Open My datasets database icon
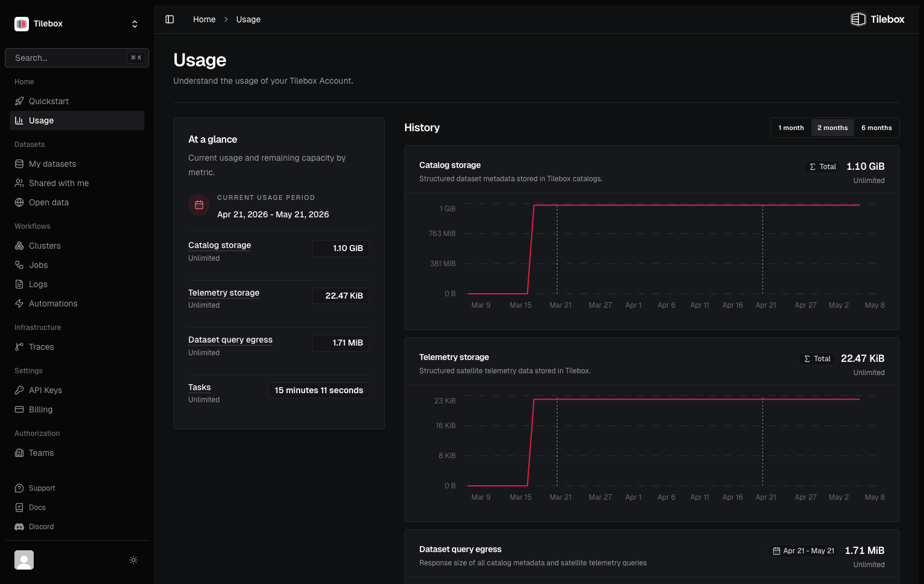The image size is (924, 584). (19, 164)
